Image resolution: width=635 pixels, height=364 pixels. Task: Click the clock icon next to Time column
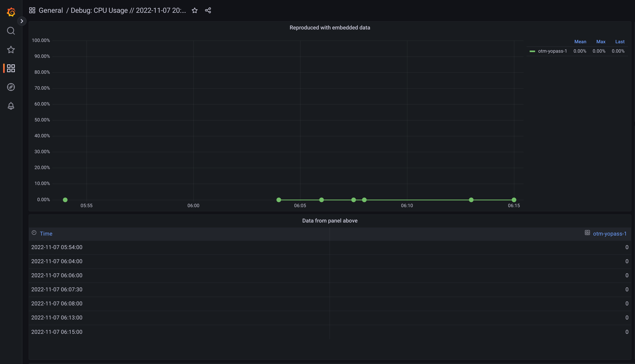pyautogui.click(x=34, y=233)
